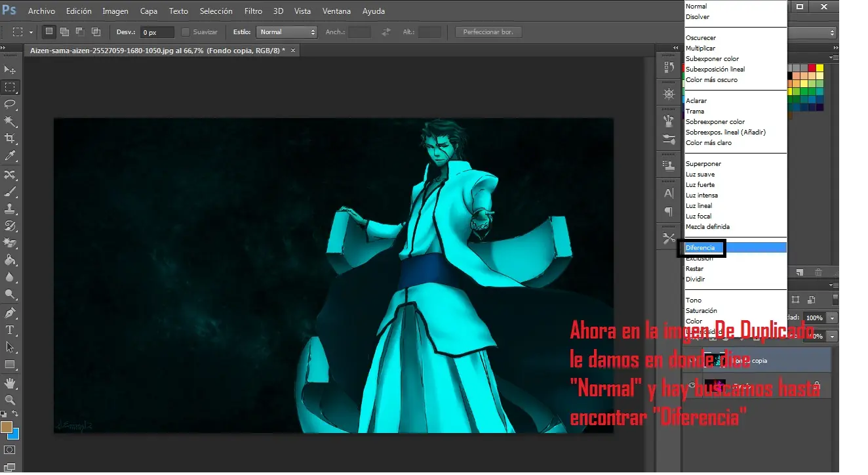The width and height of the screenshot is (868, 475).
Task: Select the Pen tool
Action: [10, 313]
